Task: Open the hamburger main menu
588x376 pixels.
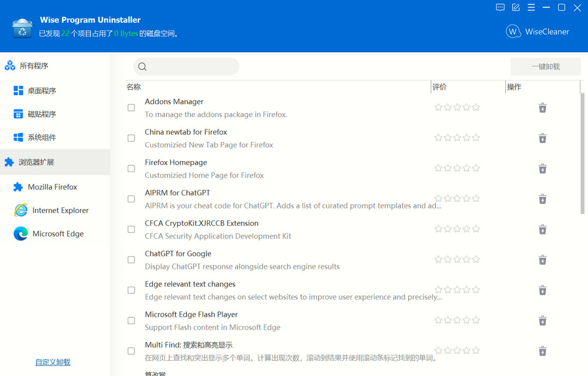Action: tap(530, 8)
